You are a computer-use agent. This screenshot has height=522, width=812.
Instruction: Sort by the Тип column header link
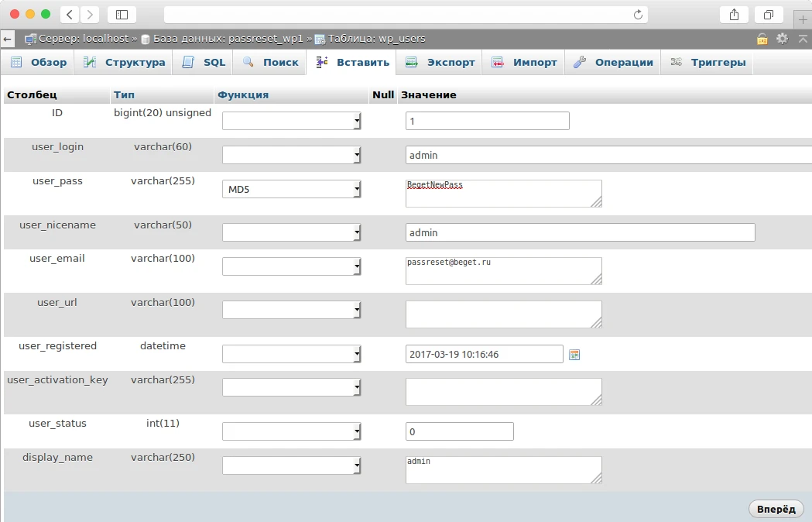click(x=124, y=94)
